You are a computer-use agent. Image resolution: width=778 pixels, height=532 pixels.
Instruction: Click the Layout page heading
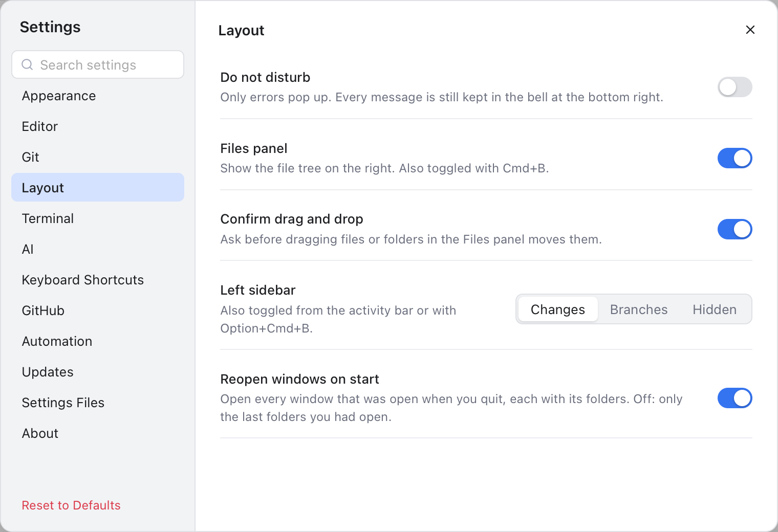click(241, 31)
